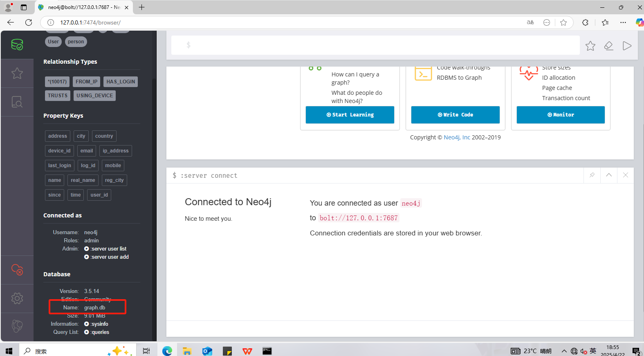Run the :queries command link
This screenshot has height=356, width=644.
tap(97, 332)
